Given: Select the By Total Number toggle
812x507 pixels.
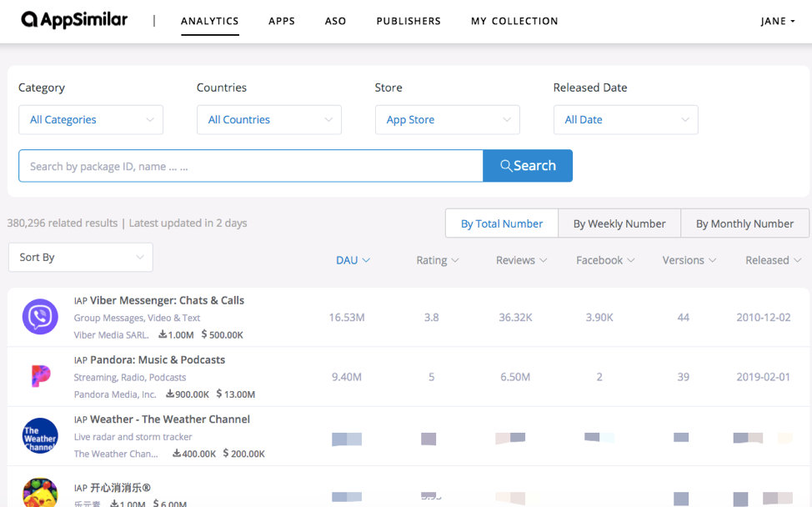Looking at the screenshot, I should coord(501,223).
